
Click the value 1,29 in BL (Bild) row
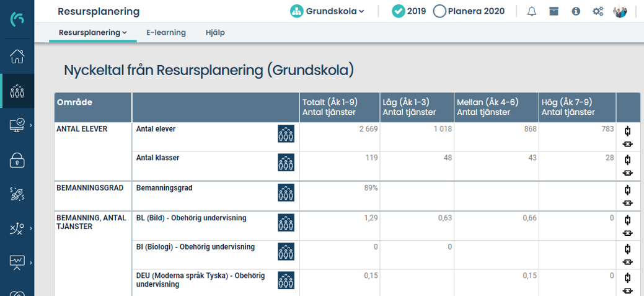point(371,218)
